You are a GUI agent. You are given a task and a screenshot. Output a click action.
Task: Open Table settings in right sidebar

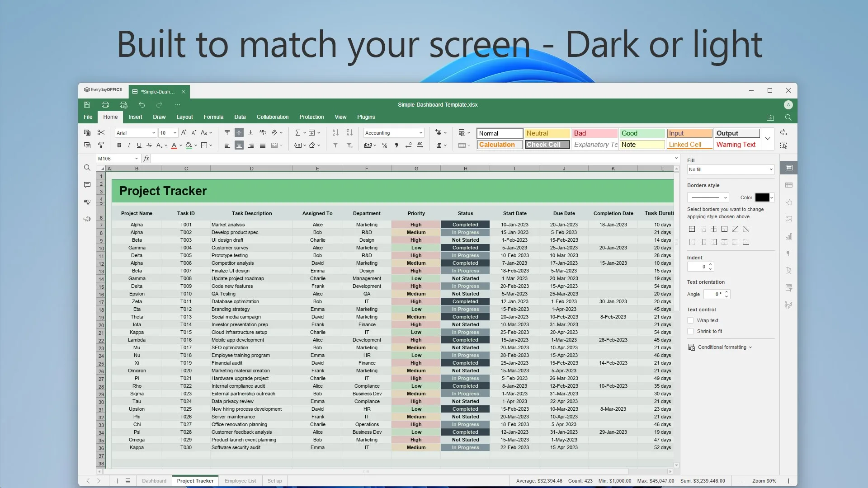click(789, 185)
